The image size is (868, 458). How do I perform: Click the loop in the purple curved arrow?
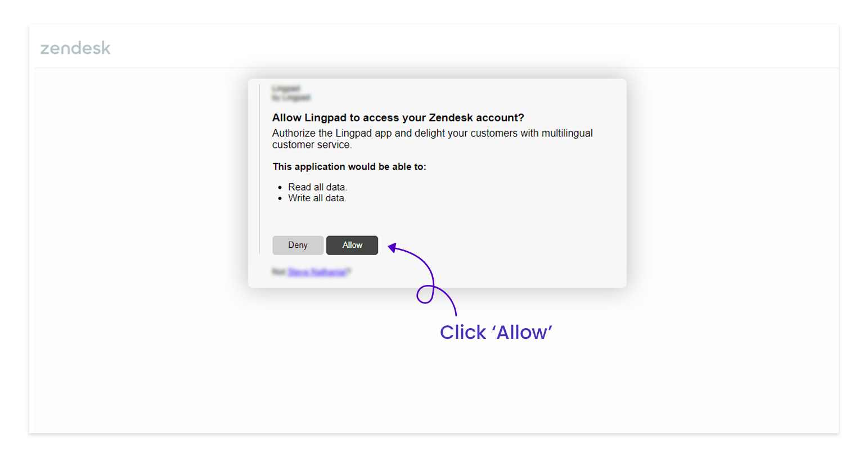[x=426, y=294]
